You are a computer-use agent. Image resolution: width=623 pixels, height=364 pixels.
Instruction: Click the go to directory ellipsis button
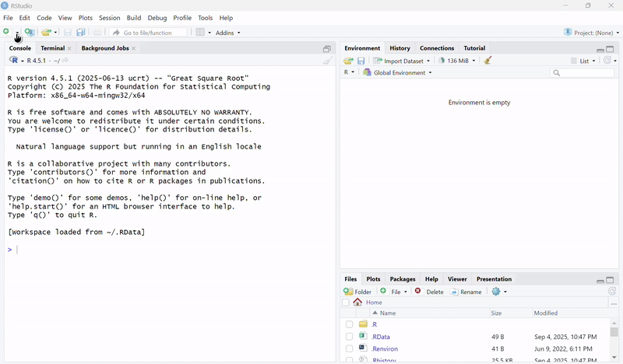point(614,303)
